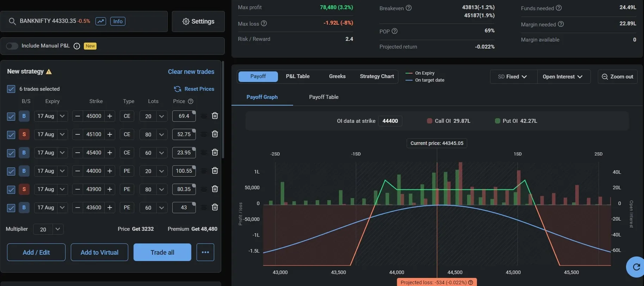This screenshot has width=644, height=286.
Task: Open the chart icon next to BANKNIFTY
Action: 101,21
